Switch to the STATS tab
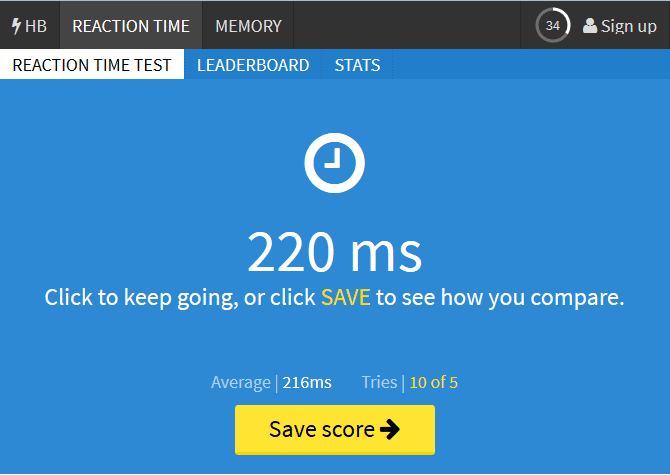This screenshot has height=475, width=670. coord(357,65)
